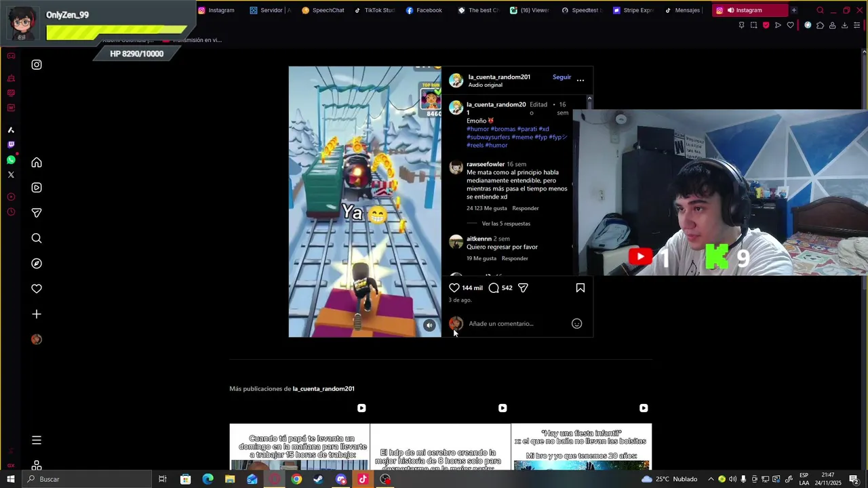This screenshot has height=488, width=868.
Task: Switch to the Stripe Express tab
Action: (633, 10)
